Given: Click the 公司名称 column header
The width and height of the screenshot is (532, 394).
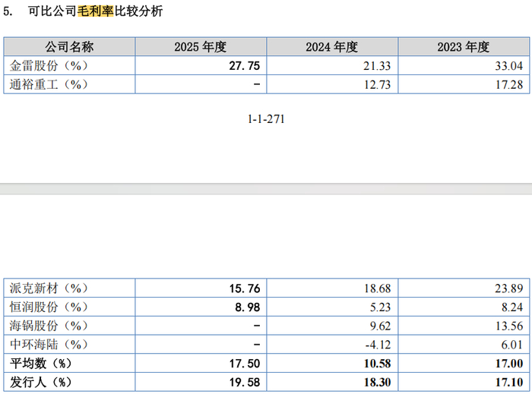Looking at the screenshot, I should point(69,47).
